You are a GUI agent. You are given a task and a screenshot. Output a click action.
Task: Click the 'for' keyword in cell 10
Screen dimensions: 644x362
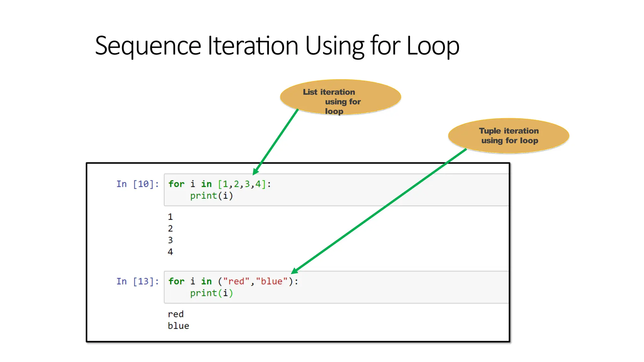(x=176, y=184)
